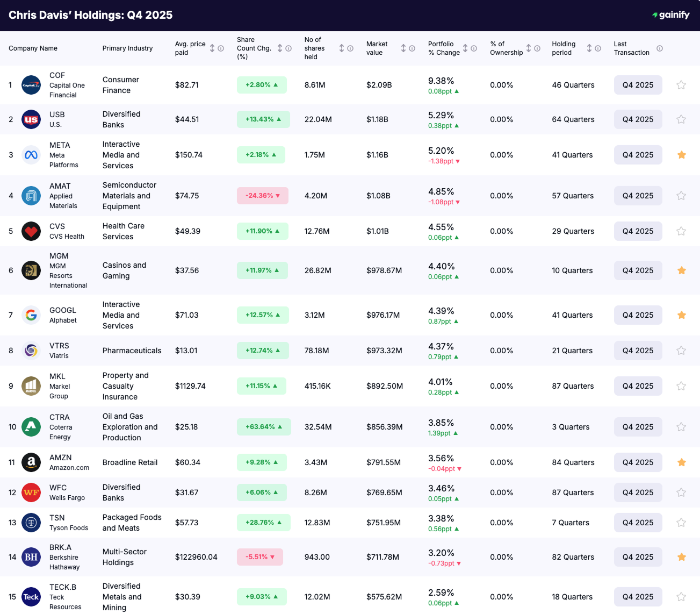This screenshot has width=700, height=614.
Task: Sort the Holding period column
Action: tap(589, 48)
